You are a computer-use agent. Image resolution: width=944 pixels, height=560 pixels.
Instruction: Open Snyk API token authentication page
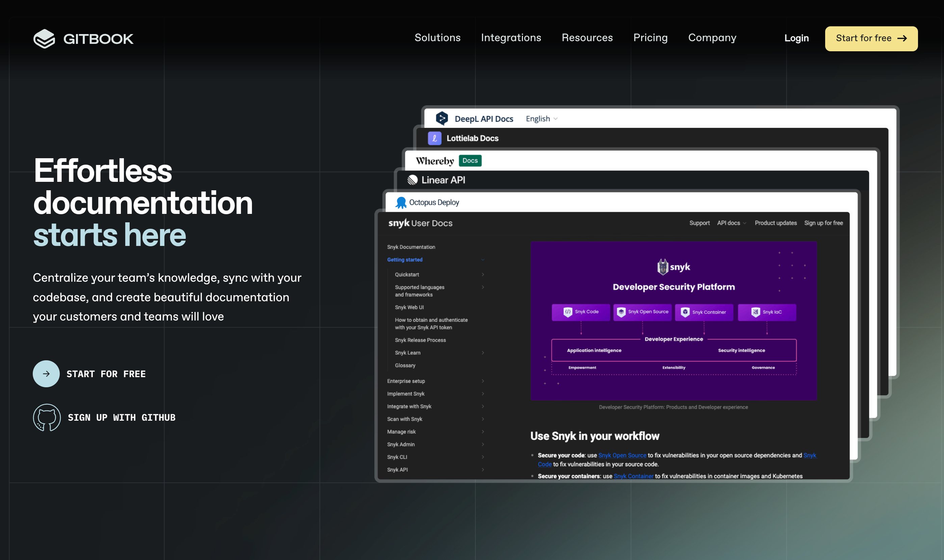pos(431,324)
